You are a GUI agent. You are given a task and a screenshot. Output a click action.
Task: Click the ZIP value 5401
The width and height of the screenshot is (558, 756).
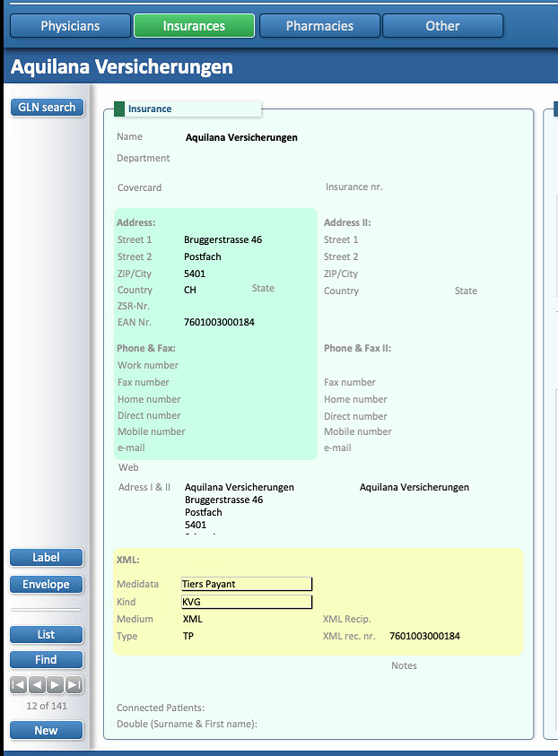click(195, 274)
